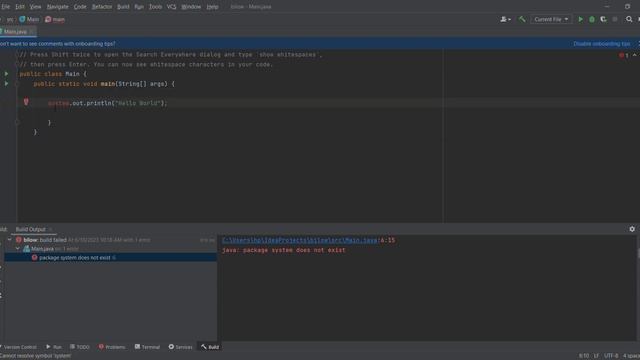Click the greyed-out Stop icon
640x360 pixels.
615,19
